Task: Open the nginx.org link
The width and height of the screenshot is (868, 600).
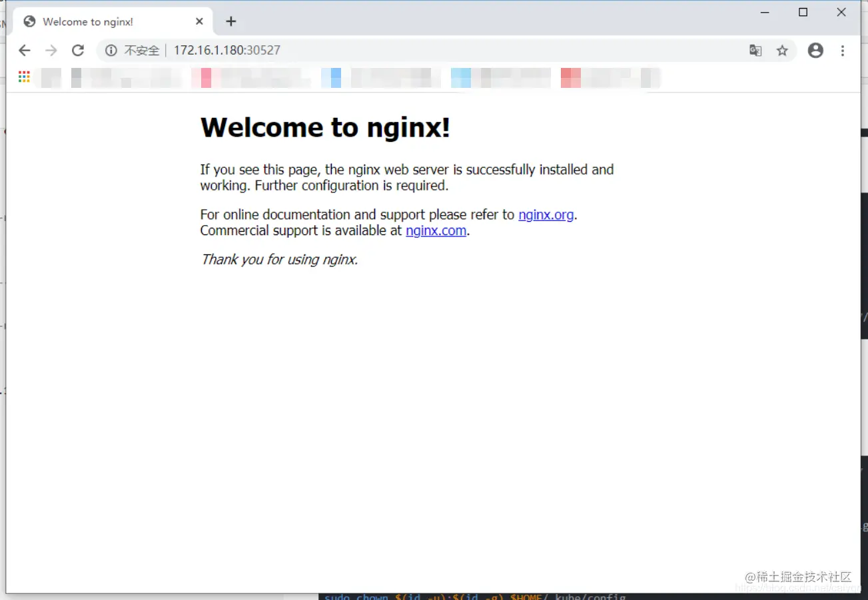Action: (x=546, y=214)
